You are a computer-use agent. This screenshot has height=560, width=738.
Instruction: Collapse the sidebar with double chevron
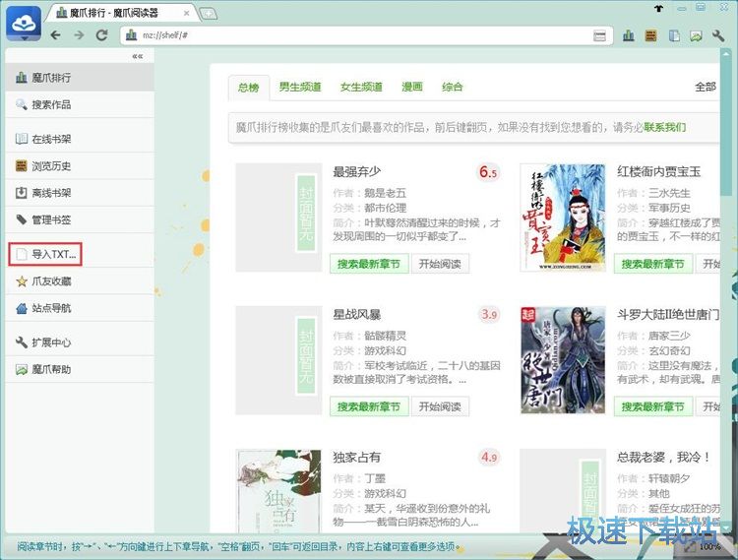137,56
